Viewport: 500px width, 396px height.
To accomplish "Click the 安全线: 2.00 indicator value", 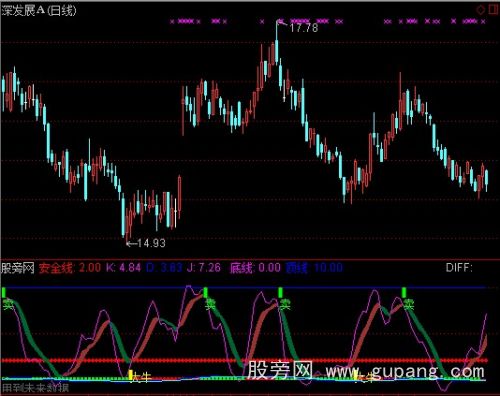I will point(70,268).
